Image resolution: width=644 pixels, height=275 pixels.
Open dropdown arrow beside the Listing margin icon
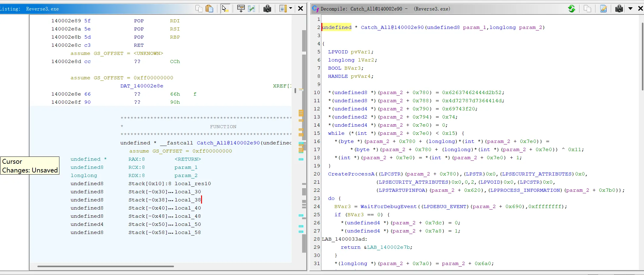click(291, 8)
